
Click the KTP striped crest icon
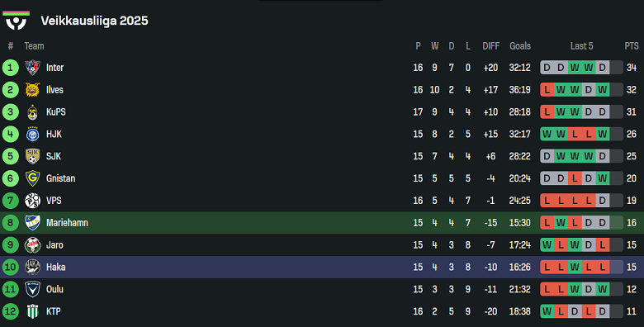pos(32,311)
